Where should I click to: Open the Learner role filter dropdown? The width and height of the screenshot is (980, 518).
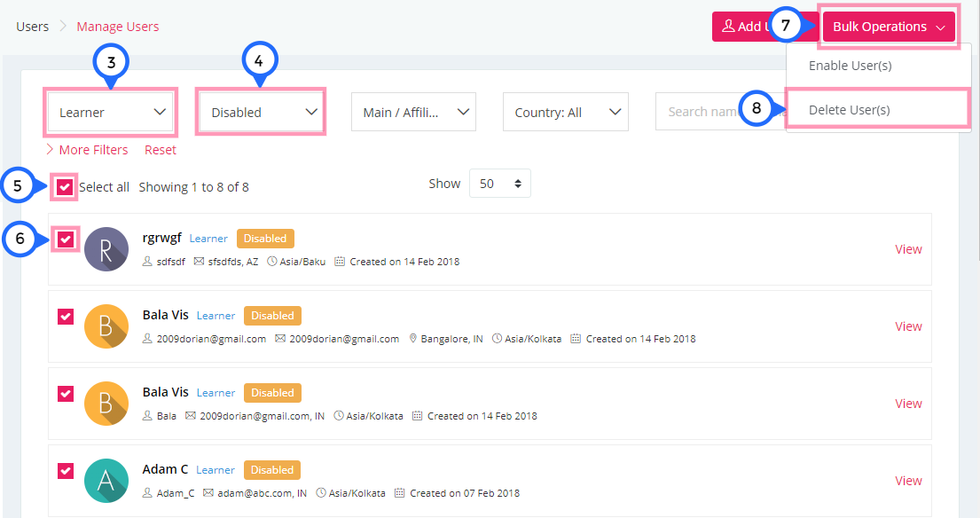pyautogui.click(x=111, y=113)
